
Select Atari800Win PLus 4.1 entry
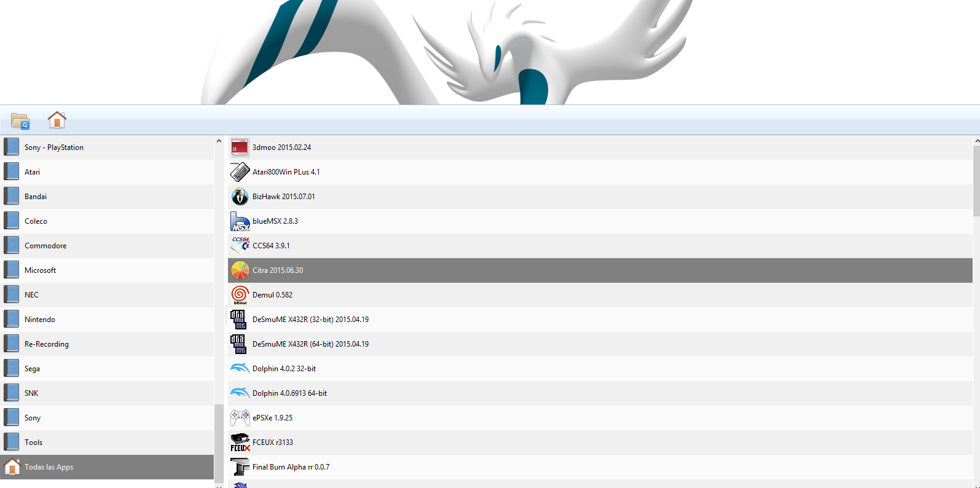[600, 172]
